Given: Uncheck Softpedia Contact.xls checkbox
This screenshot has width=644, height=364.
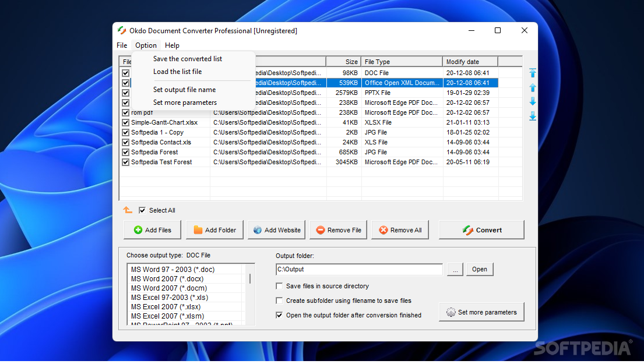Looking at the screenshot, I should (126, 143).
